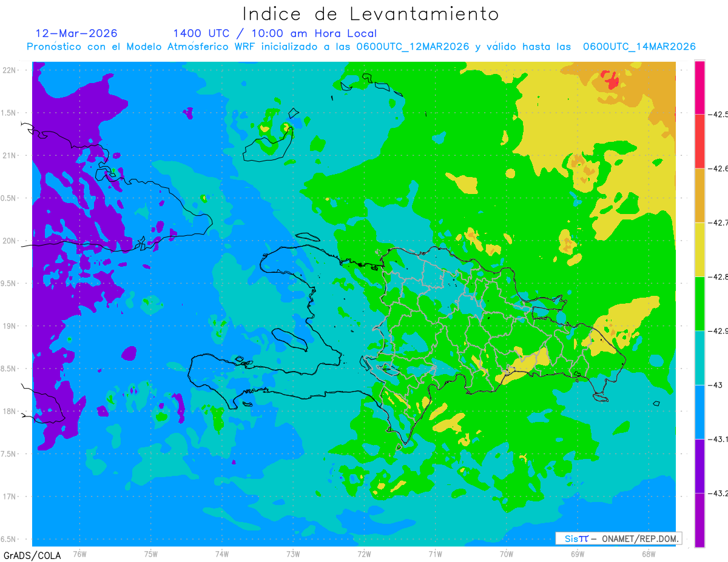The width and height of the screenshot is (728, 562).
Task: Click the "68W" longitude label
Action: (x=648, y=554)
